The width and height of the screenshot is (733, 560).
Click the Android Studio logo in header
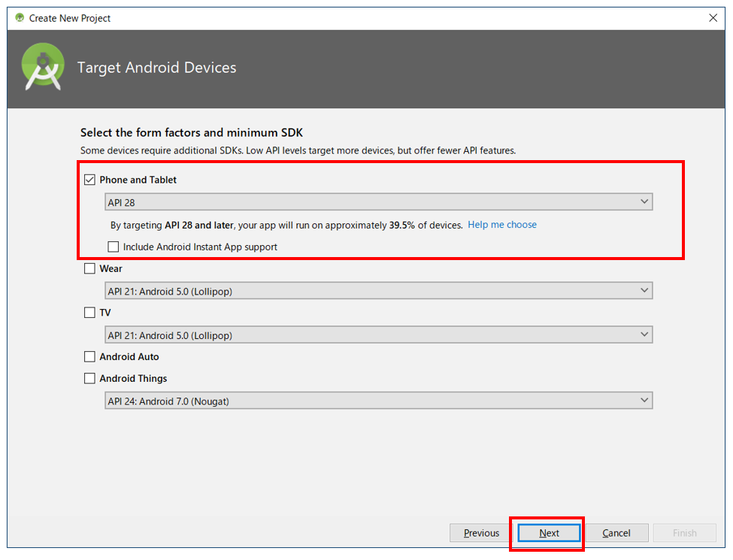point(43,67)
